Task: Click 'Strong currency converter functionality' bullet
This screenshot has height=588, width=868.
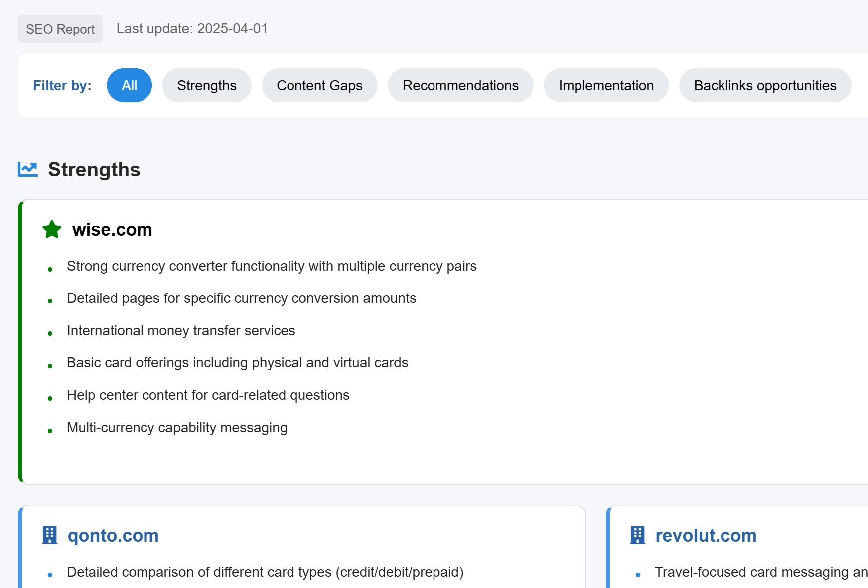Action: point(272,266)
